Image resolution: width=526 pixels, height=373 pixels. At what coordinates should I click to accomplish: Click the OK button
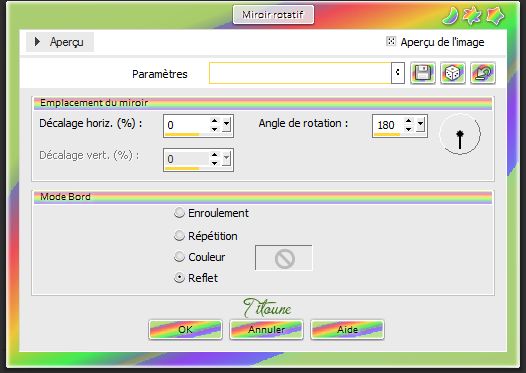click(x=186, y=329)
